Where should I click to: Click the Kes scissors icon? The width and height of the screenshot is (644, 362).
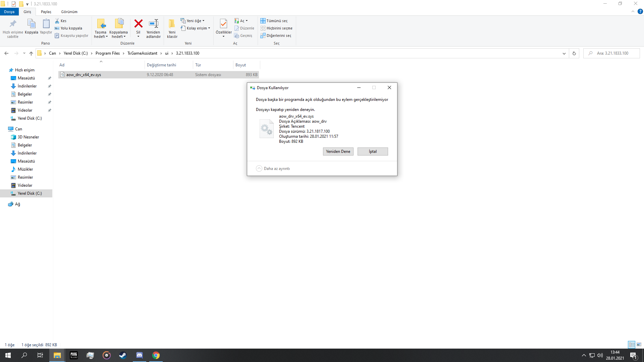[57, 21]
